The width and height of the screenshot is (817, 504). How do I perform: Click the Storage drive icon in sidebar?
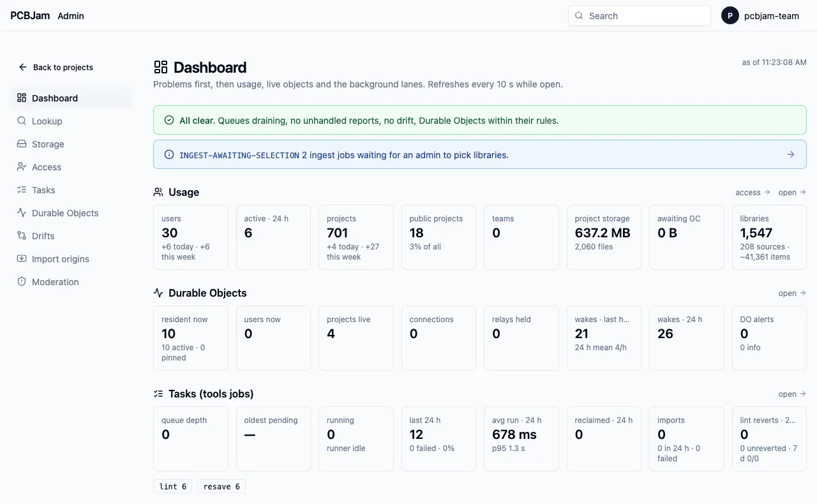point(22,144)
